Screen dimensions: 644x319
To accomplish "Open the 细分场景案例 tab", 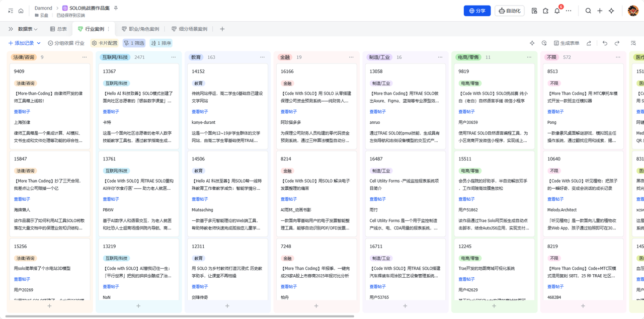I will pos(189,29).
